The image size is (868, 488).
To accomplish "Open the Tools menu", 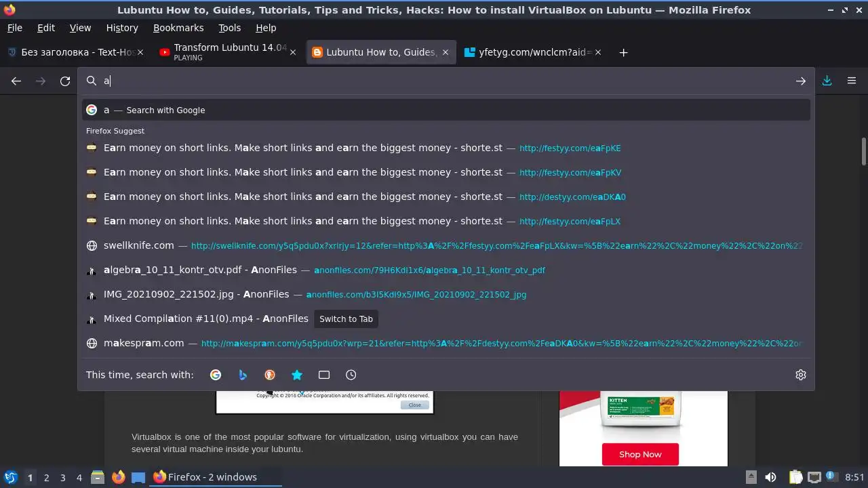I will [230, 28].
